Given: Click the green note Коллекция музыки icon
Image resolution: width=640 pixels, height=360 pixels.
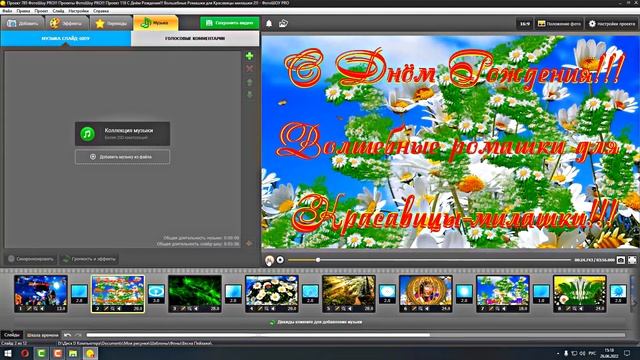Looking at the screenshot, I should pyautogui.click(x=87, y=133).
